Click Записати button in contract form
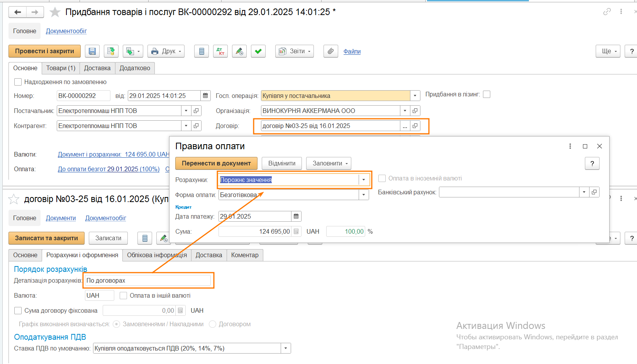This screenshot has height=364, width=637. click(108, 238)
